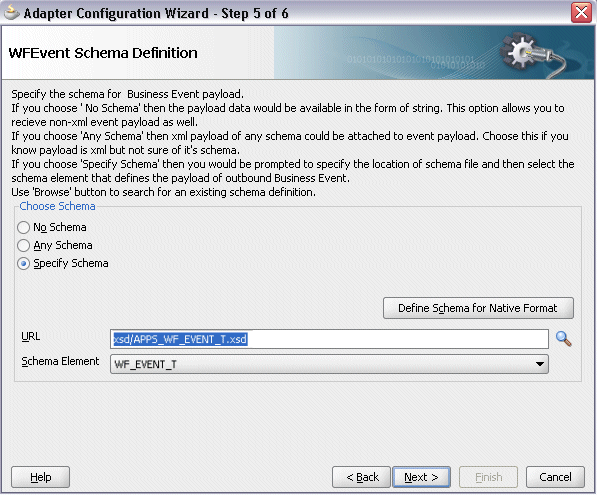Viewport: 597px width, 495px height.
Task: Close the Adapter Configuration Wizard window
Action: tap(581, 13)
